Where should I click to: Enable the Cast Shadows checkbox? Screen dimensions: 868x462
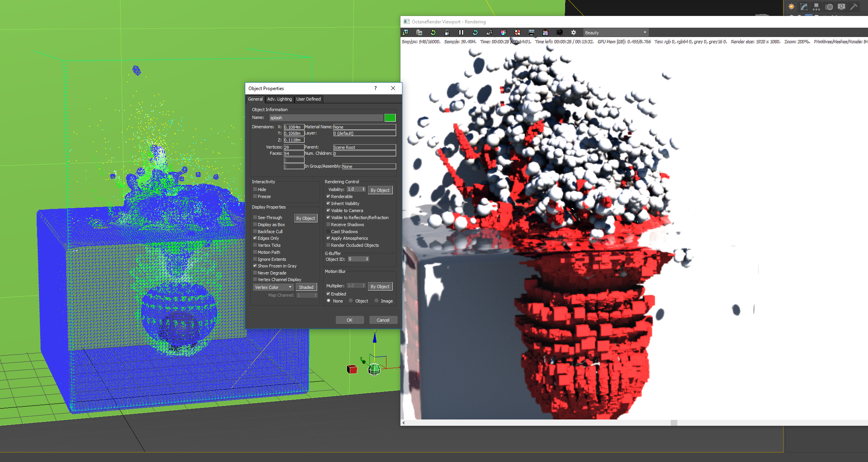pos(328,232)
